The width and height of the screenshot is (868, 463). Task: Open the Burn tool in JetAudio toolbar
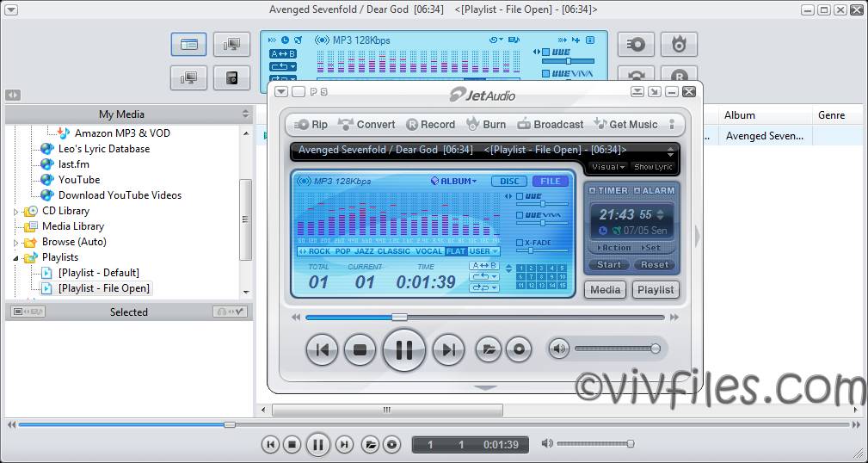[486, 125]
